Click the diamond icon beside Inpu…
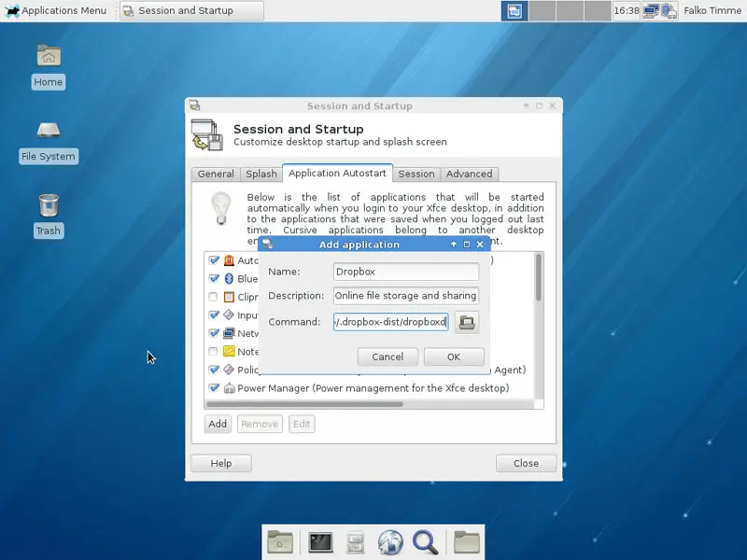 point(229,315)
